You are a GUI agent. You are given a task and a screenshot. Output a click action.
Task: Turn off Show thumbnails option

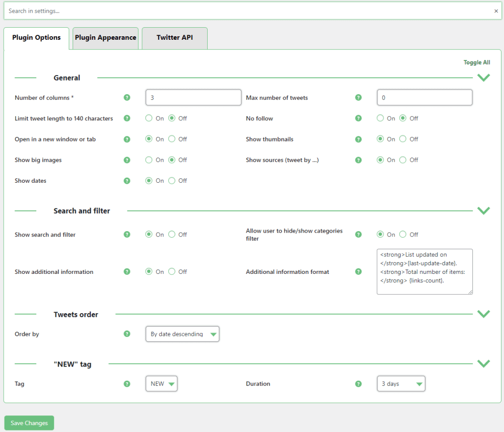[403, 139]
